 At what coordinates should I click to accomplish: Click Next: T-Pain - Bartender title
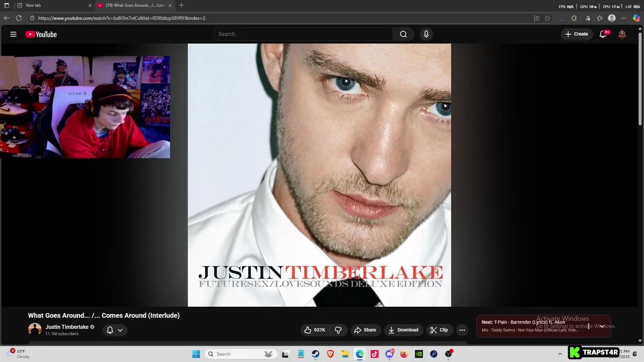pos(523,322)
